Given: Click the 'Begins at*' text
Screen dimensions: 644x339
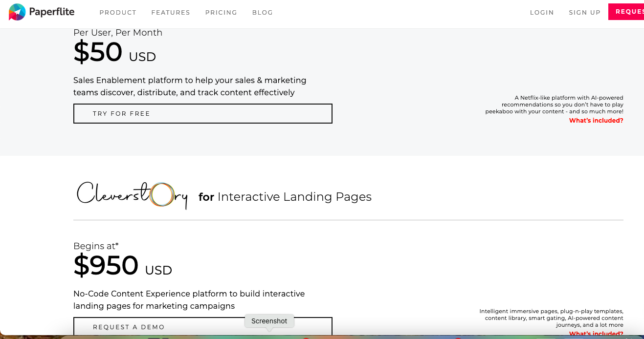Looking at the screenshot, I should [96, 246].
